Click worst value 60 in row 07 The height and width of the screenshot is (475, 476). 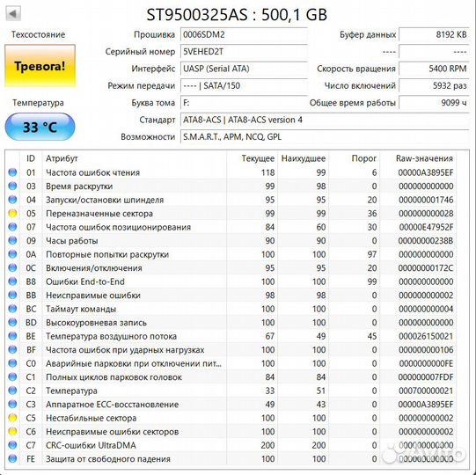[x=320, y=227]
